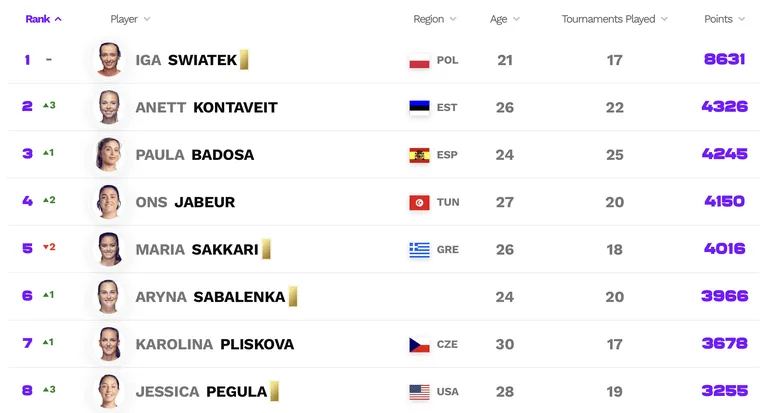The image size is (768, 413).
Task: Click gold badge next to Sakkari
Action: (x=266, y=249)
